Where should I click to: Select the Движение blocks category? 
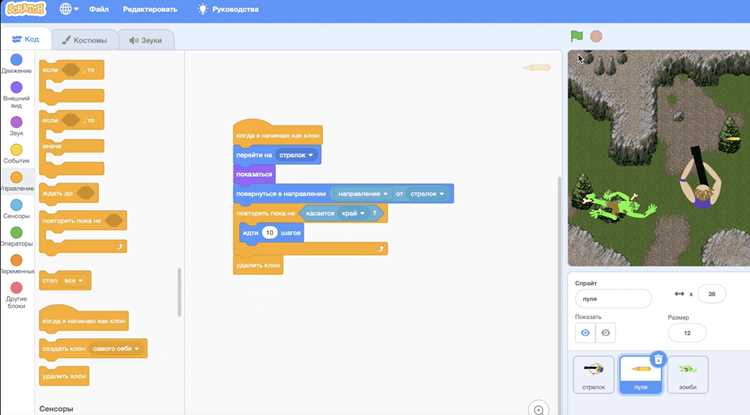coord(16,64)
